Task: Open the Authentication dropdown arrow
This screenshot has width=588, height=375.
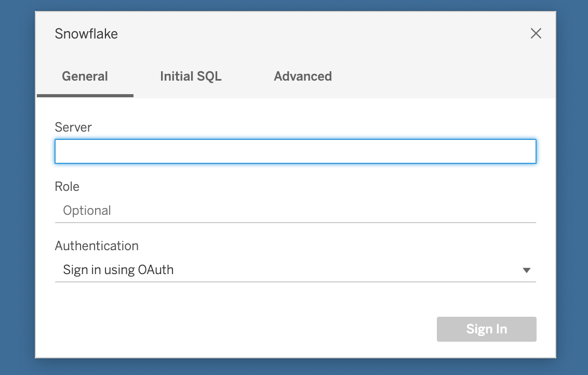Action: (527, 270)
